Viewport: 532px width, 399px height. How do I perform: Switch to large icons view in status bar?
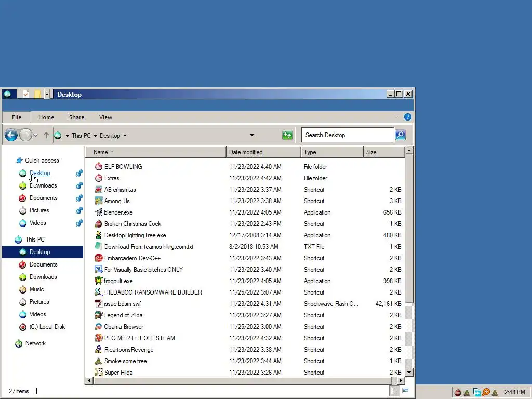coord(406,391)
